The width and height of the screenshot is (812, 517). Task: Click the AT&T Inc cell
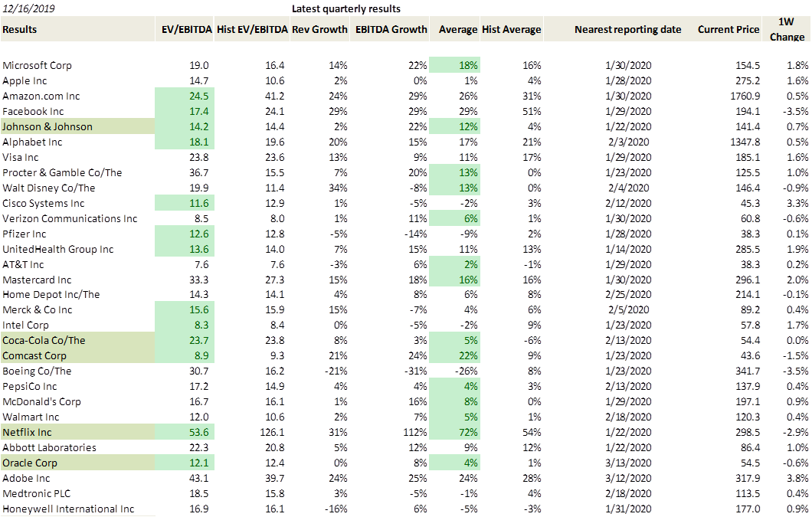pos(23,264)
